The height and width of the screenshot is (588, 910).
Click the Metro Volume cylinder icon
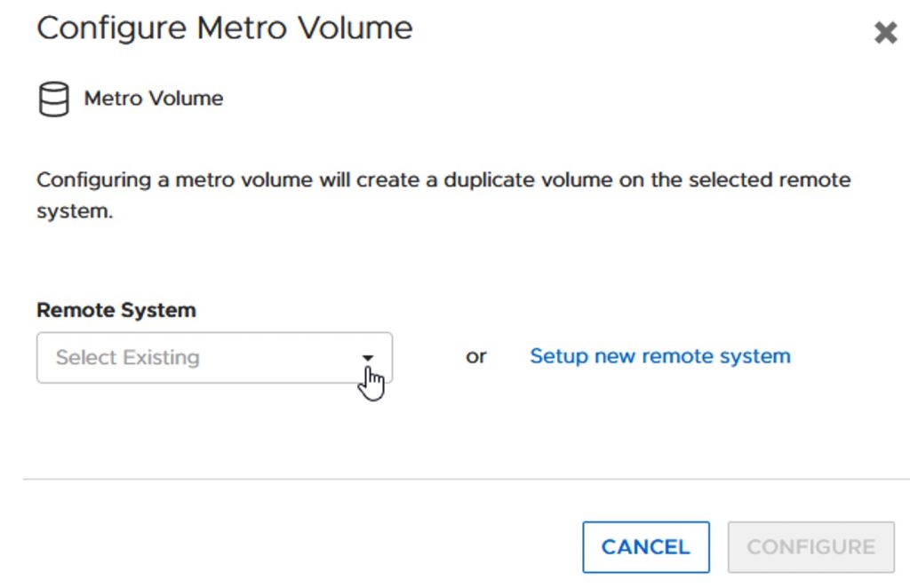(x=54, y=99)
